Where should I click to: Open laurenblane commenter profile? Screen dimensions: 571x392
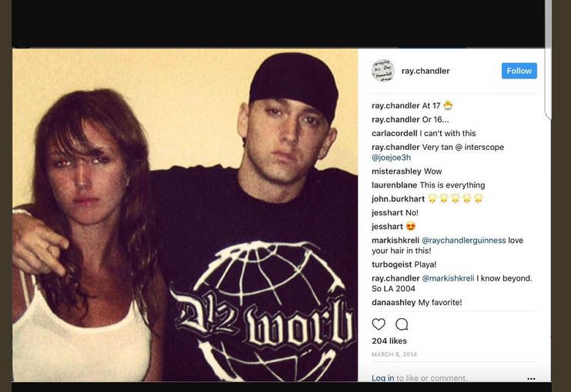pos(394,185)
